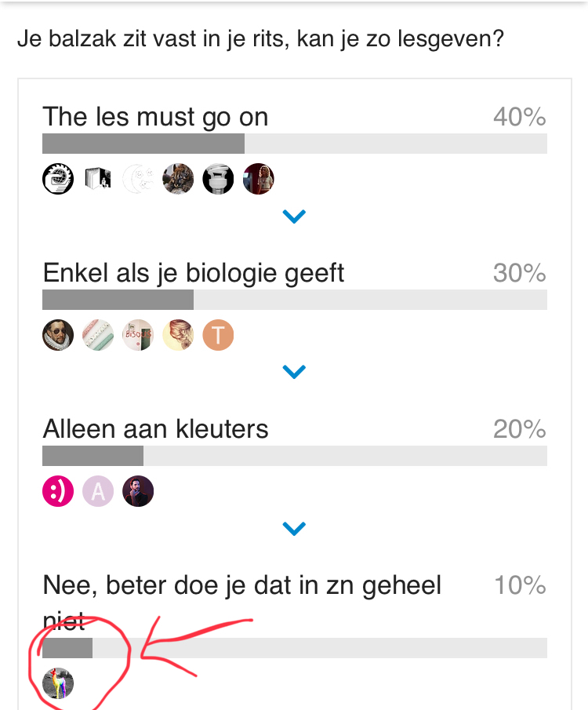Click the rainbow avatar circled in red
Screen dimensions: 588x710
[x=58, y=683]
